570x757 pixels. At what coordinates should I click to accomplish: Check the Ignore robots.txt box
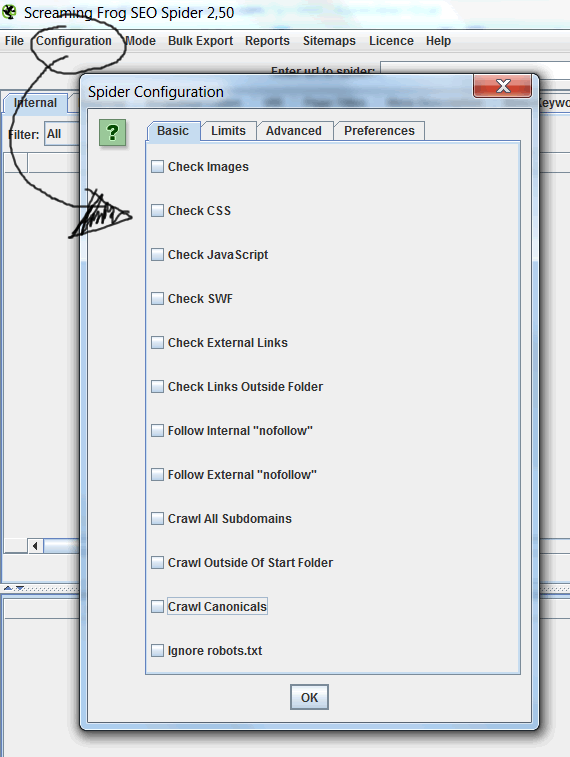(157, 650)
